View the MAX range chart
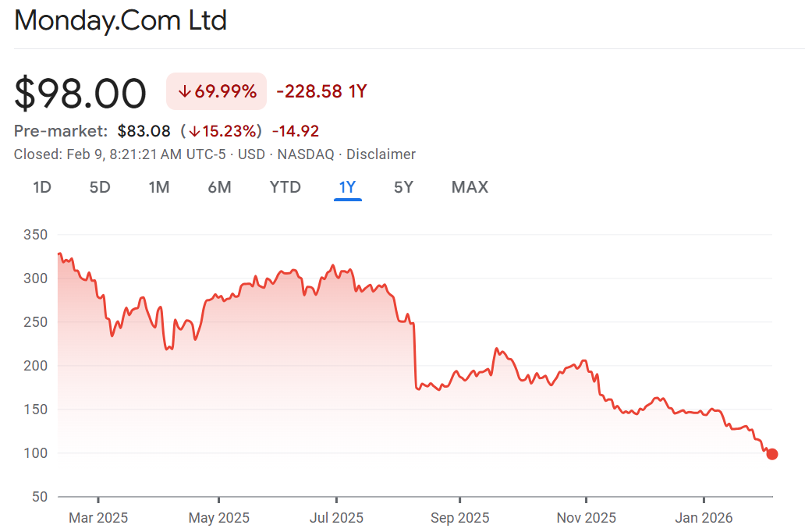 point(470,187)
